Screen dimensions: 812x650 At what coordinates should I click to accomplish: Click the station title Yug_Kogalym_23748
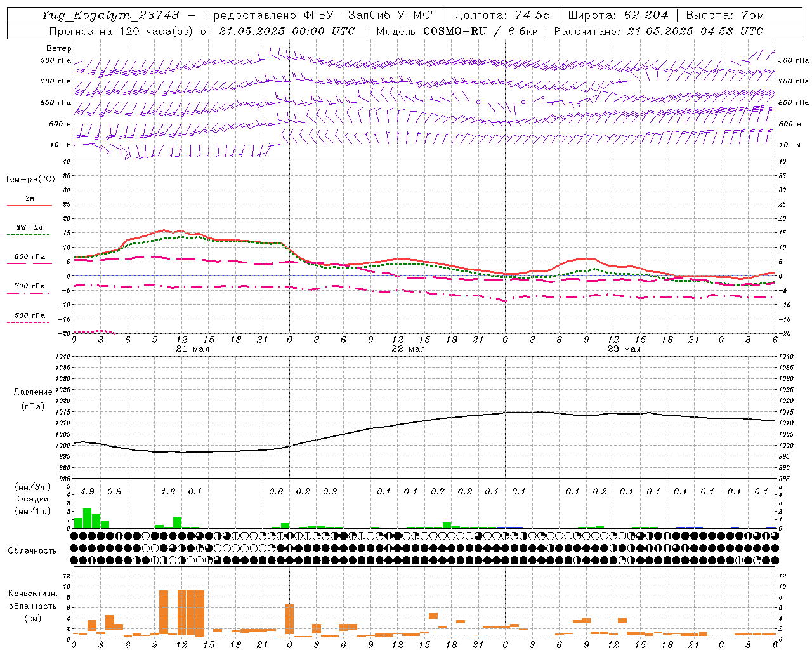pyautogui.click(x=110, y=15)
